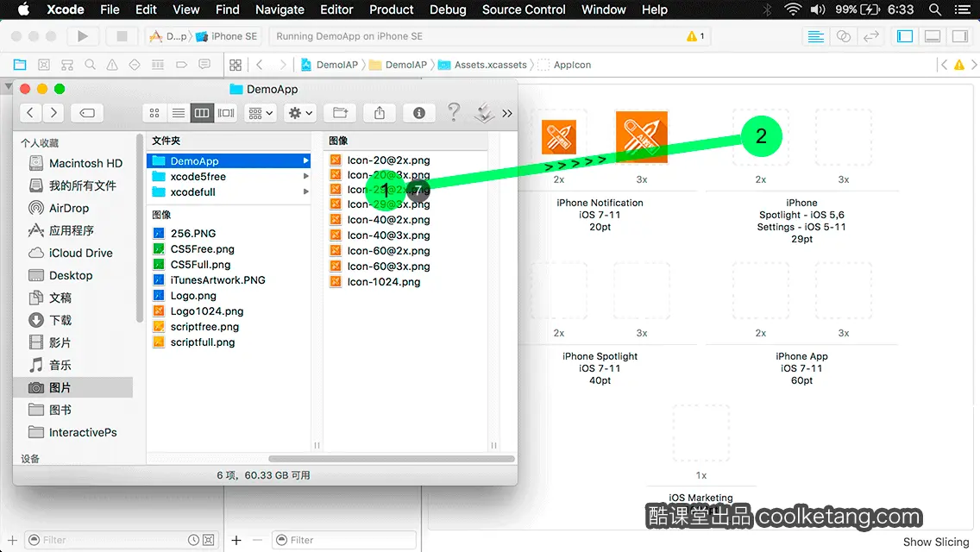Open Finder action gear dropdown

(x=300, y=112)
